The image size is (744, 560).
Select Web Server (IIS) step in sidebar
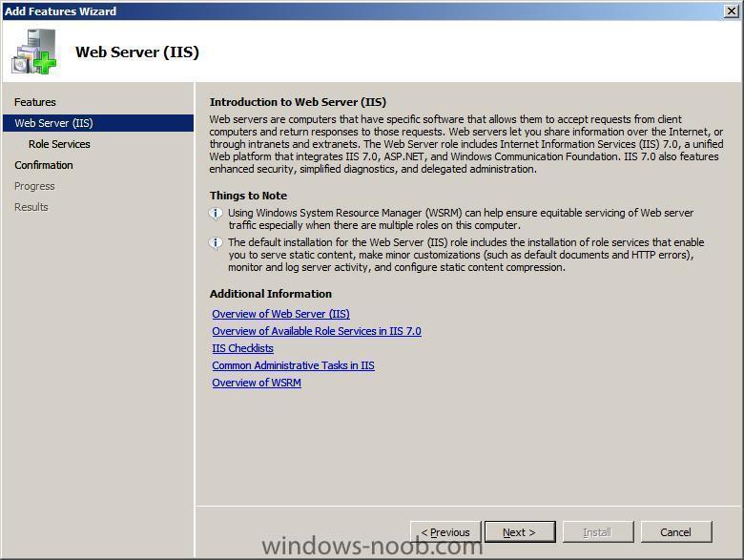[x=98, y=123]
